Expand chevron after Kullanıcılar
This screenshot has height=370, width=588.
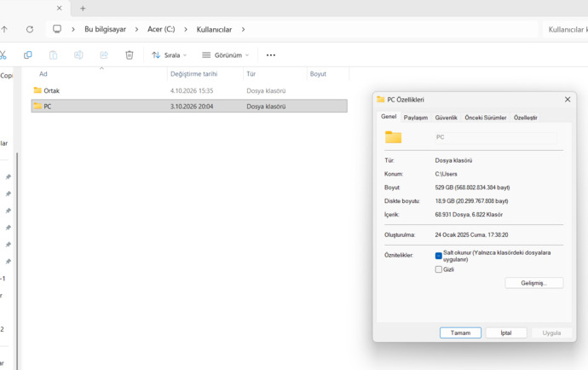(243, 29)
